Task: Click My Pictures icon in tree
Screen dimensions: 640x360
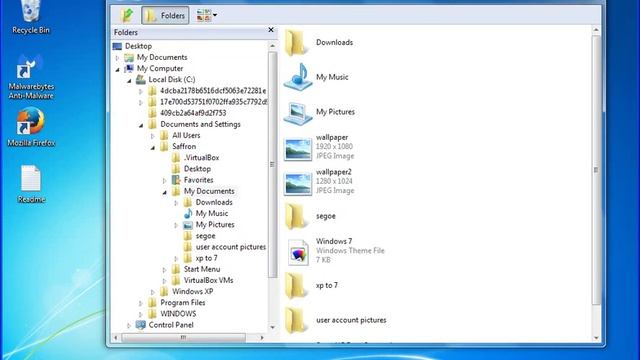Action: [x=188, y=224]
